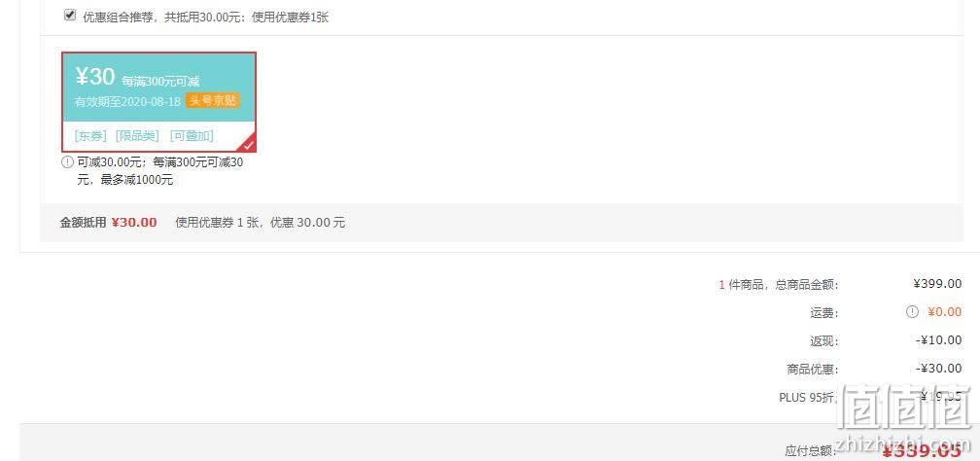
Task: Click the [可叠加] coupon tag
Action: [x=192, y=136]
